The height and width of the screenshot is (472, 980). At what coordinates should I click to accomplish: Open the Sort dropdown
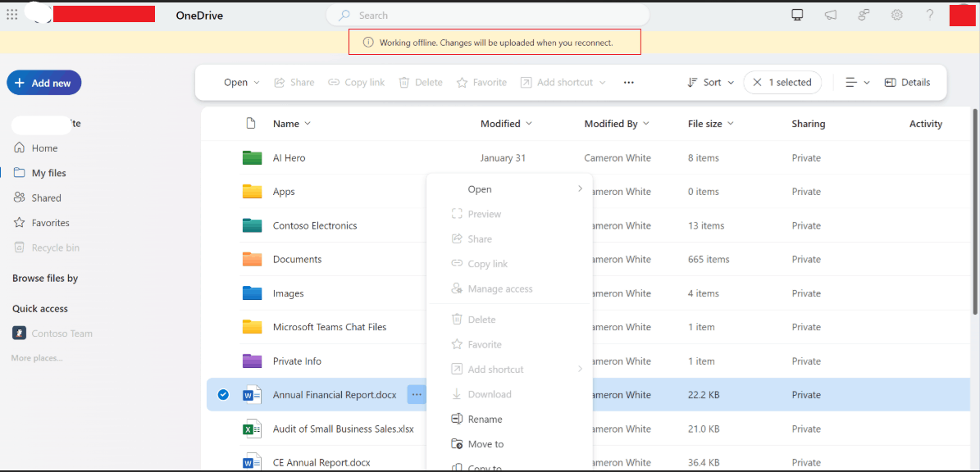pos(709,82)
